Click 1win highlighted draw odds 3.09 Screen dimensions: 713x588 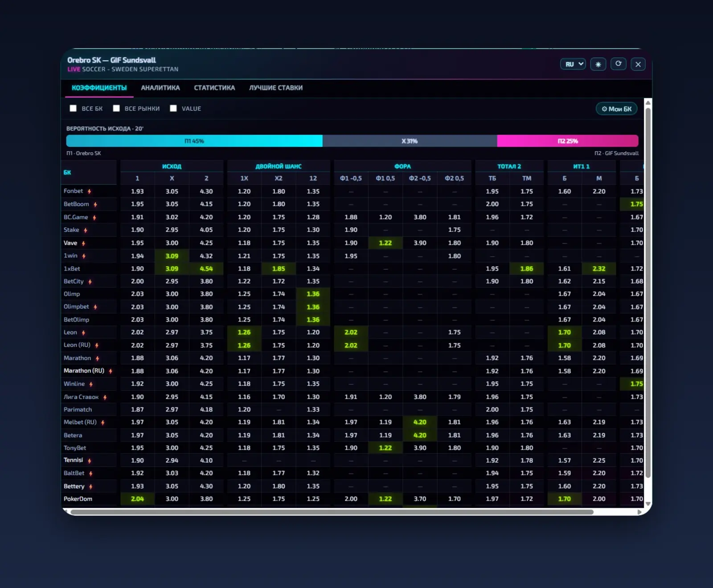[x=172, y=256]
